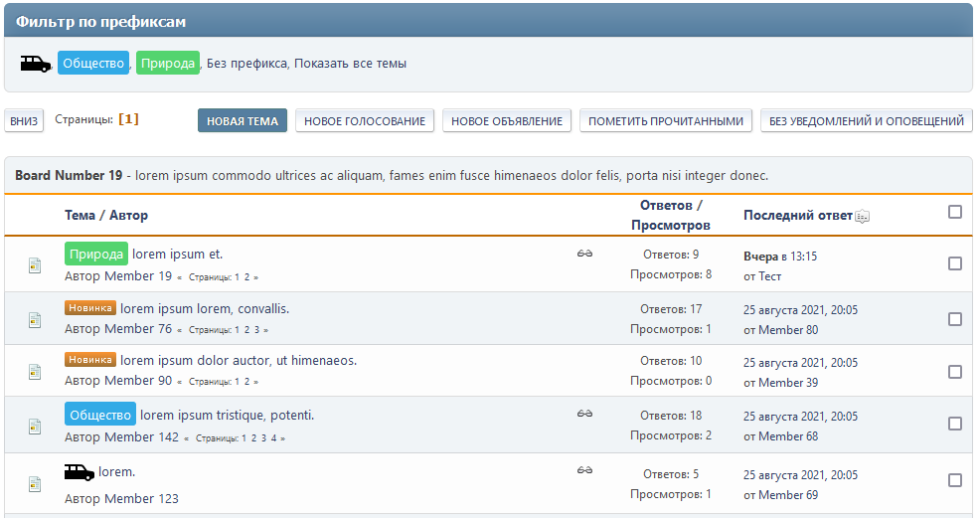Jump to last page arrow for Member 90 topic

pos(256,382)
